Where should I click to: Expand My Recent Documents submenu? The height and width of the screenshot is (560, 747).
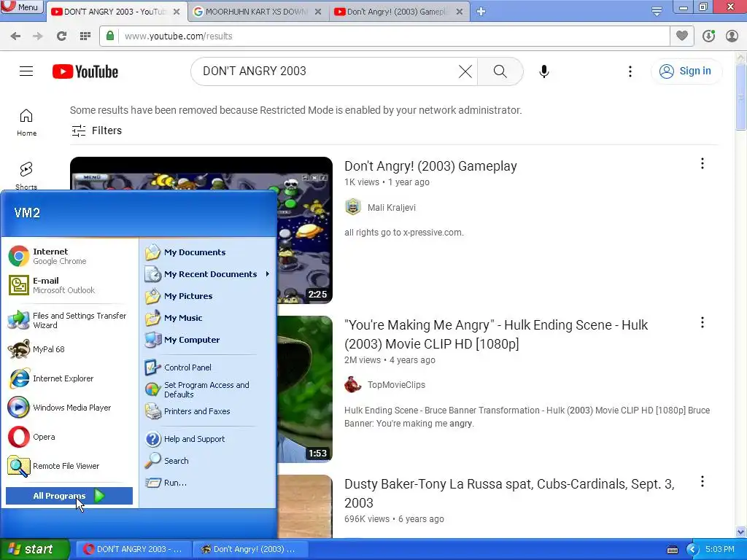pos(208,274)
